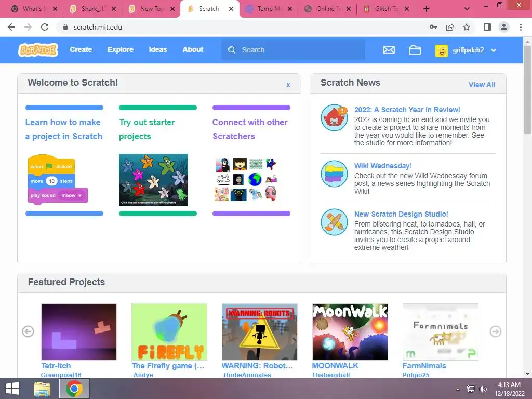
Task: Open the Wiki Wednesday! headline
Action: click(x=383, y=166)
